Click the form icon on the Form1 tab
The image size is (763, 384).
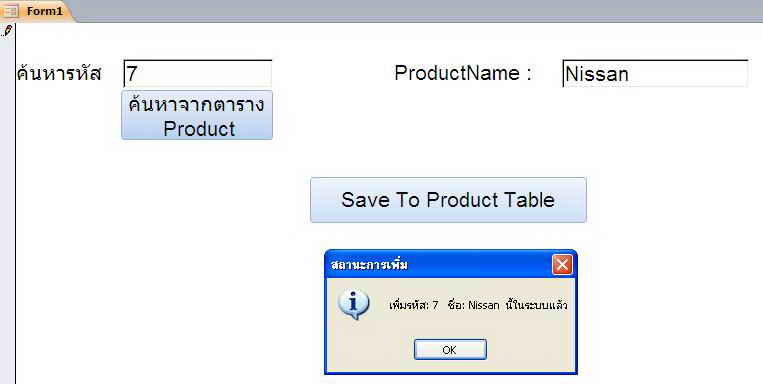pos(10,11)
